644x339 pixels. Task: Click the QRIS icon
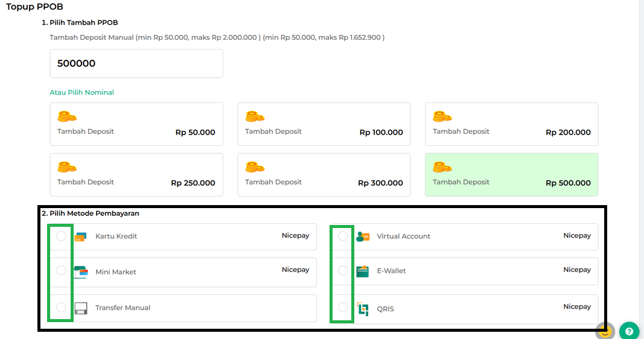(x=362, y=309)
